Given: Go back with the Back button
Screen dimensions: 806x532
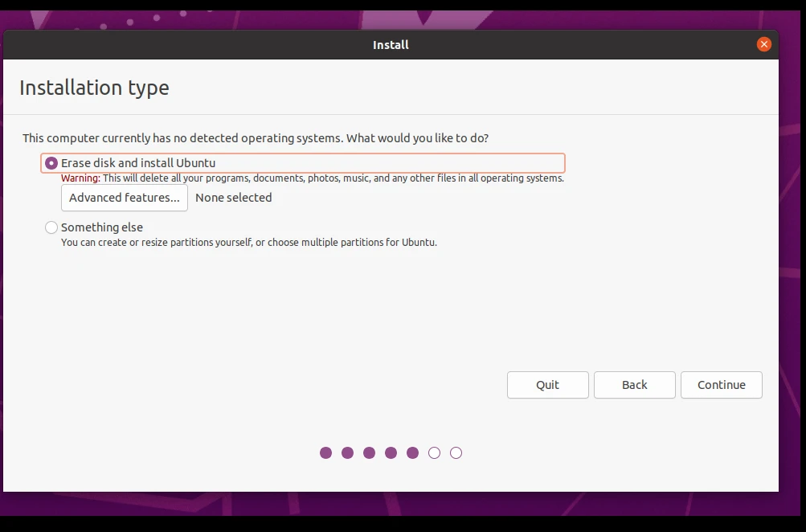Looking at the screenshot, I should (634, 385).
